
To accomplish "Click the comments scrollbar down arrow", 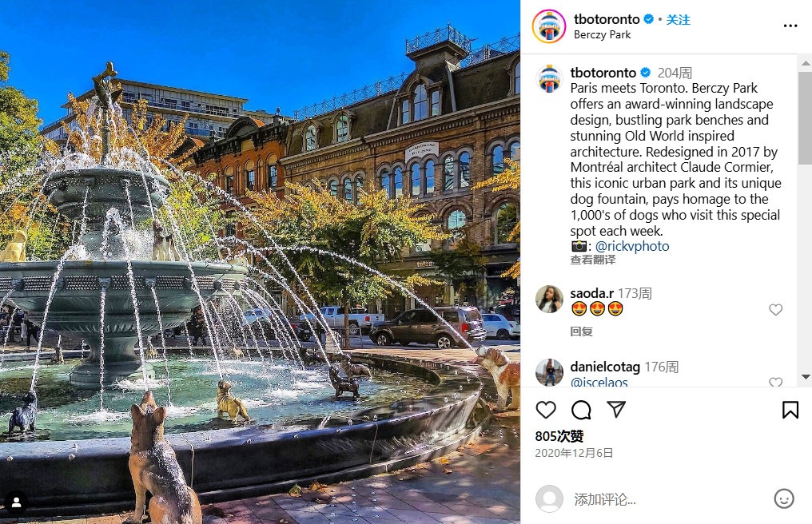I will [806, 377].
